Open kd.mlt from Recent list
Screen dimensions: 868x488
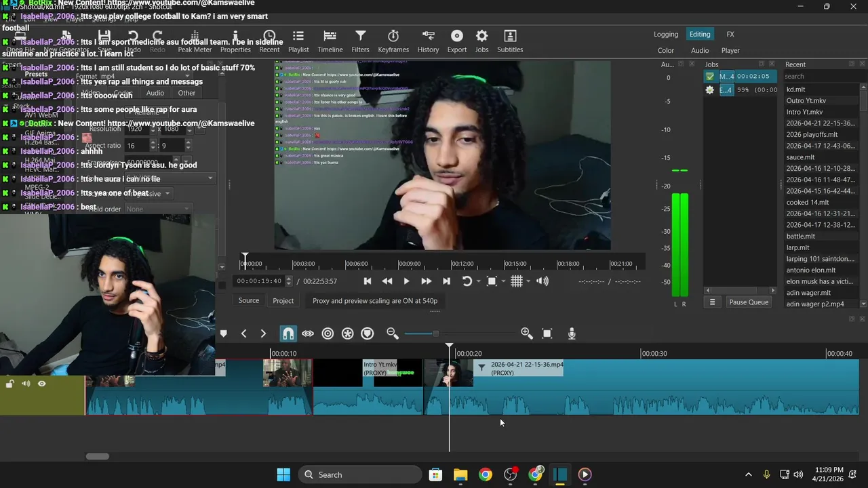click(796, 89)
